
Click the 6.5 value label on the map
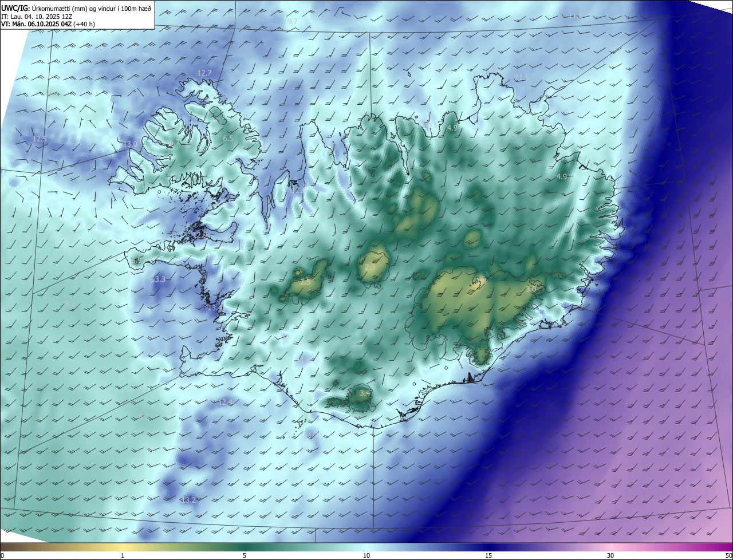[x=228, y=139]
